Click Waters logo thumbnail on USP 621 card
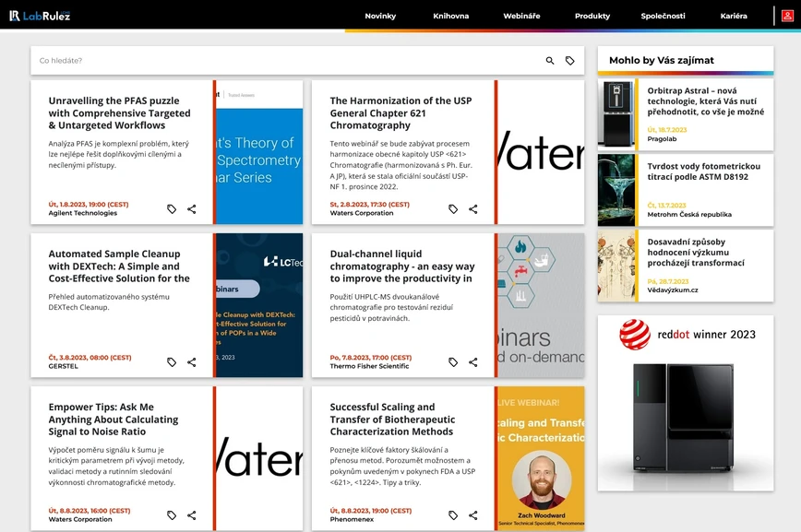This screenshot has width=801, height=532. [x=541, y=152]
